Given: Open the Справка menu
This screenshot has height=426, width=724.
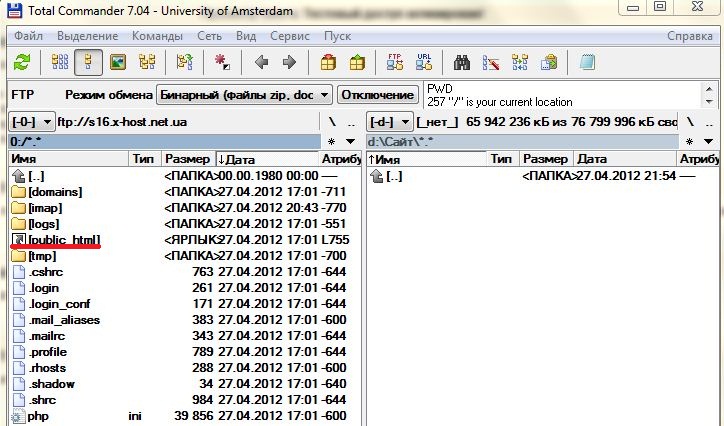Looking at the screenshot, I should (x=690, y=36).
